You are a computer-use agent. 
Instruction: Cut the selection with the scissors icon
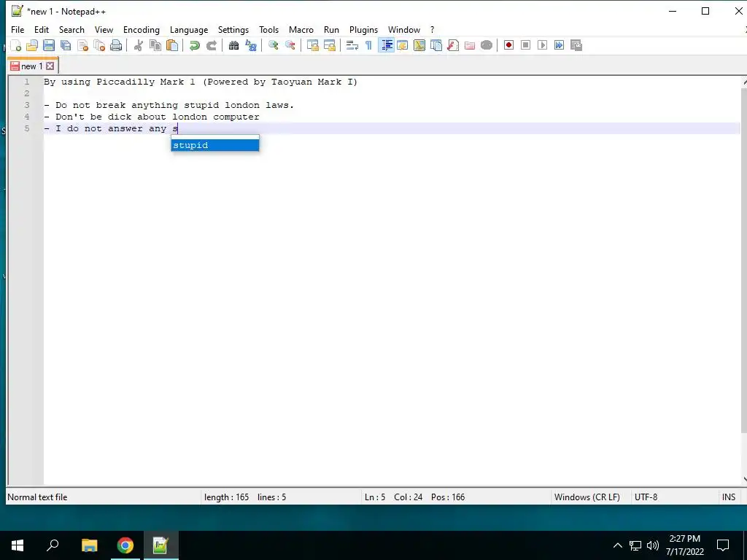[x=139, y=45]
